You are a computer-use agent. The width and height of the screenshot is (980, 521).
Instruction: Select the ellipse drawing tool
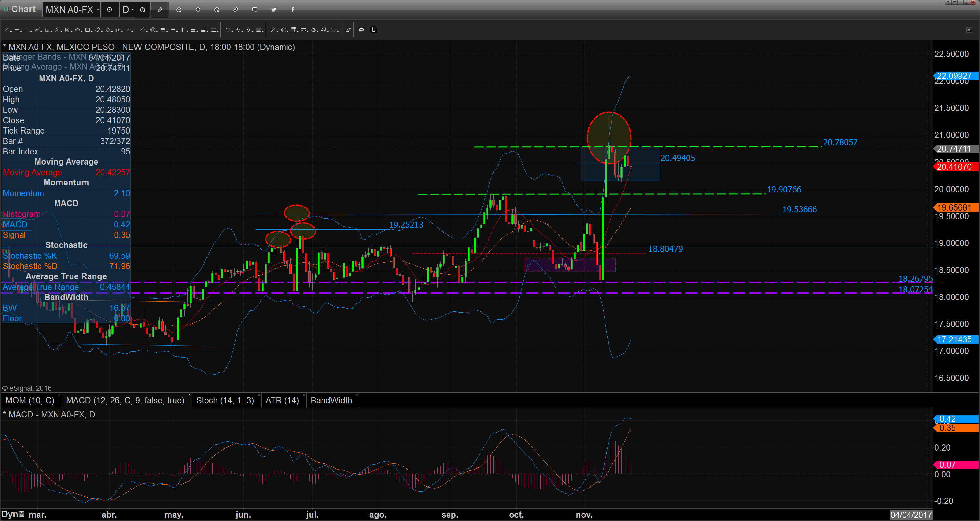77,30
